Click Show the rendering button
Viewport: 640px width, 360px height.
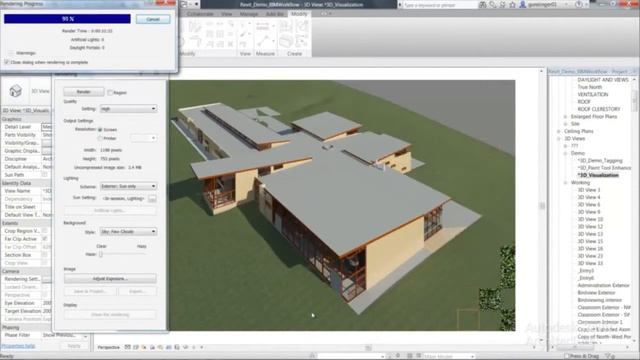click(110, 315)
